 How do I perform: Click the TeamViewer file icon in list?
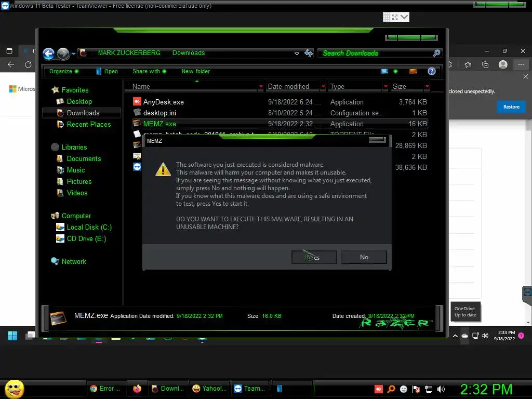137,167
